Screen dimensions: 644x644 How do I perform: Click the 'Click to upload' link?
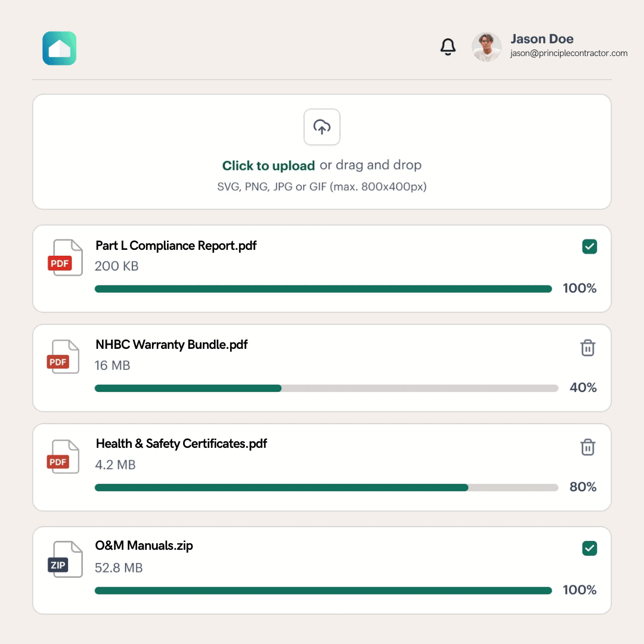268,166
